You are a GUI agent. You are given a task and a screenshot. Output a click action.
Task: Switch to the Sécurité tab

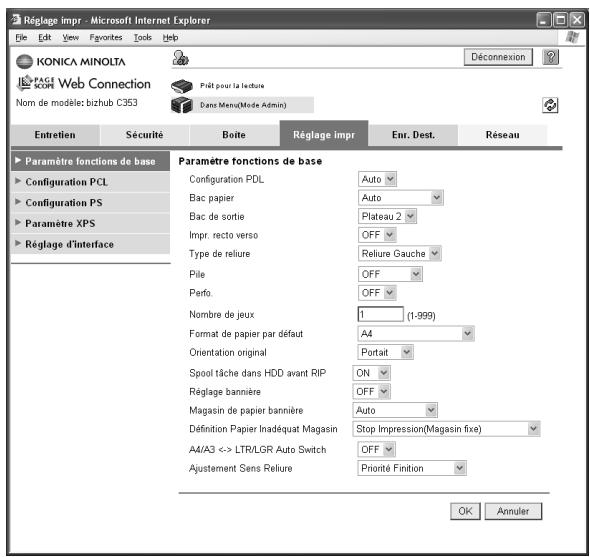pos(144,135)
